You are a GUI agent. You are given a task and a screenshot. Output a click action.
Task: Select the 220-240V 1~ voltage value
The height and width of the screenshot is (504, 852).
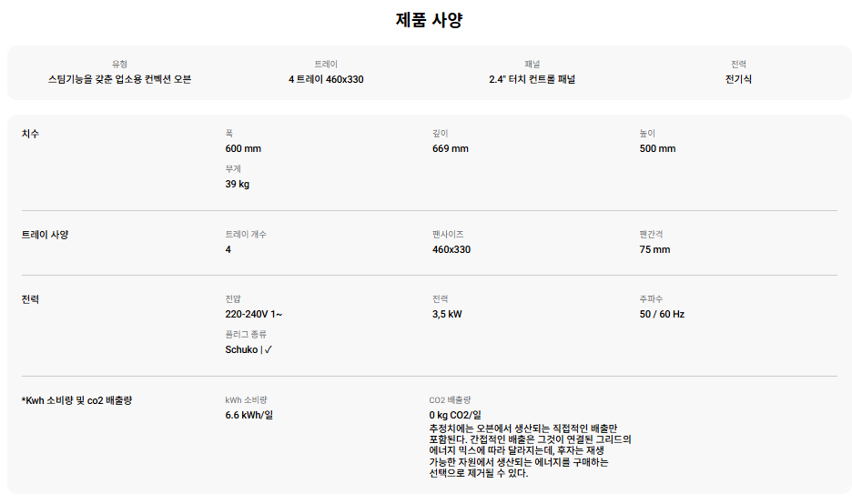pos(254,314)
